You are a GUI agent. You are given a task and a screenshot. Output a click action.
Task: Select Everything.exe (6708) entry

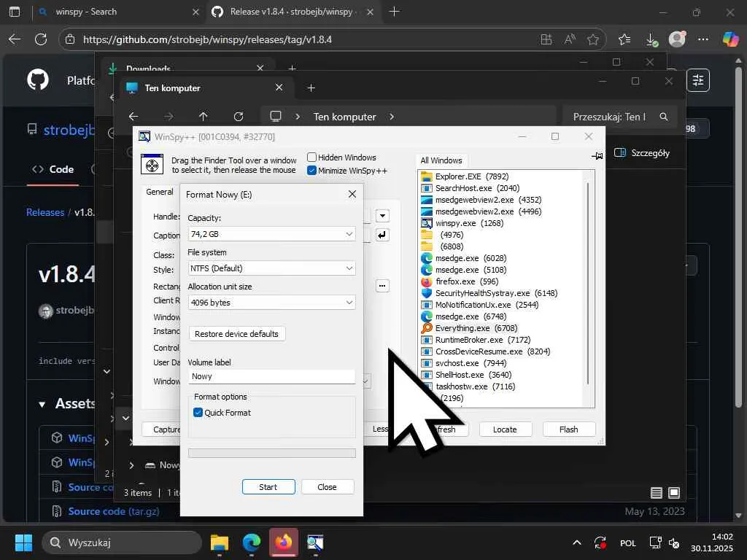(470, 328)
